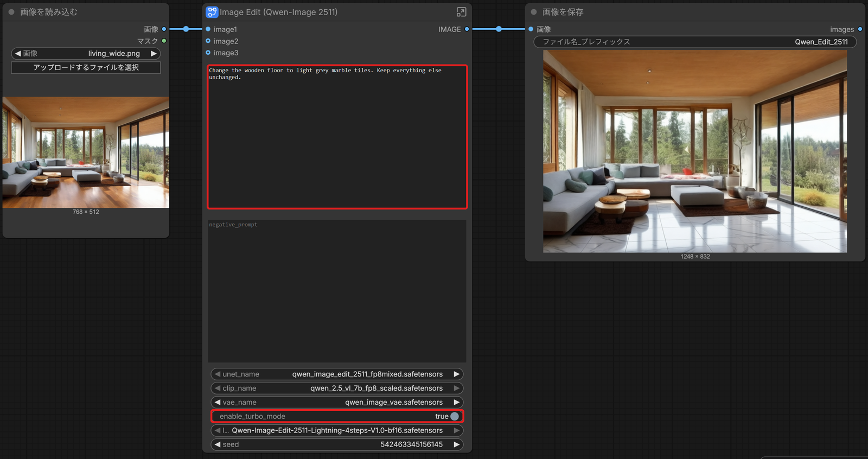Click アップロードするファイルを選択 upload button
868x459 pixels.
pos(86,67)
